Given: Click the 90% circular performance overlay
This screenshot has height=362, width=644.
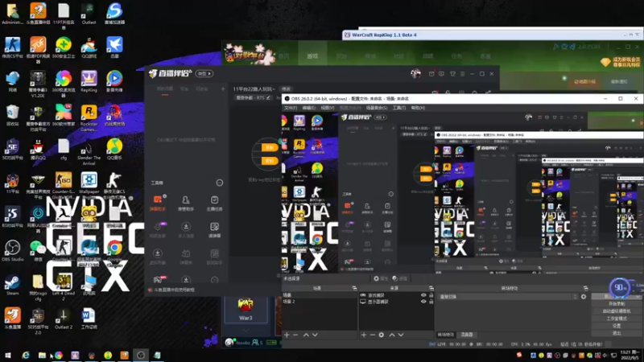Looking at the screenshot, I should pyautogui.click(x=619, y=288).
